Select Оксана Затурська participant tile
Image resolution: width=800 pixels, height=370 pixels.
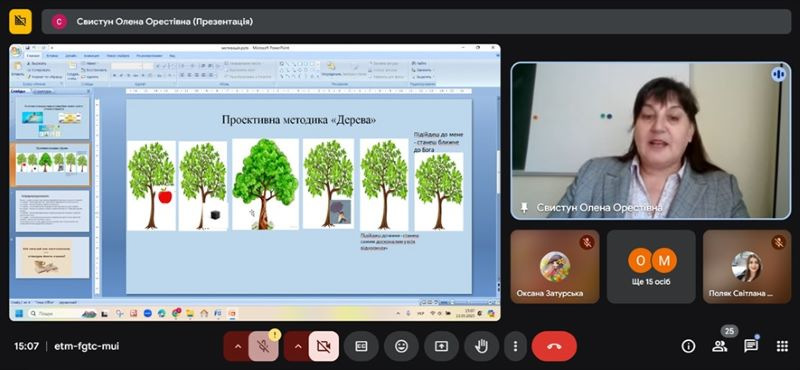(x=555, y=266)
